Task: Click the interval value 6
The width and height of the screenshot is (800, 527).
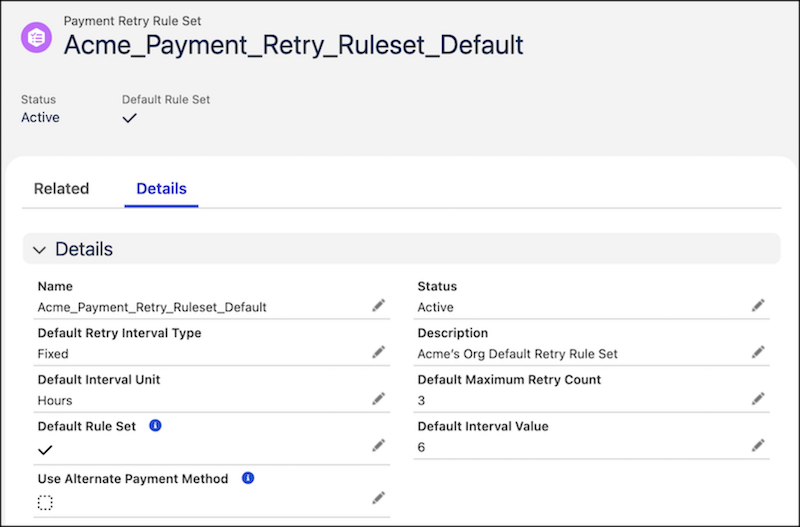Action: pyautogui.click(x=421, y=447)
